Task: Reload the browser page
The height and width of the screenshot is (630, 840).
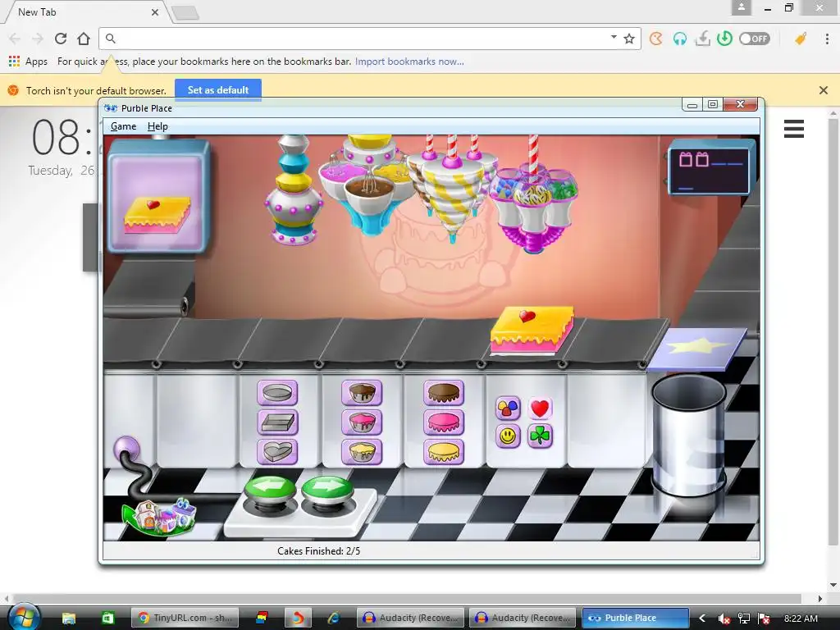Action: point(61,39)
